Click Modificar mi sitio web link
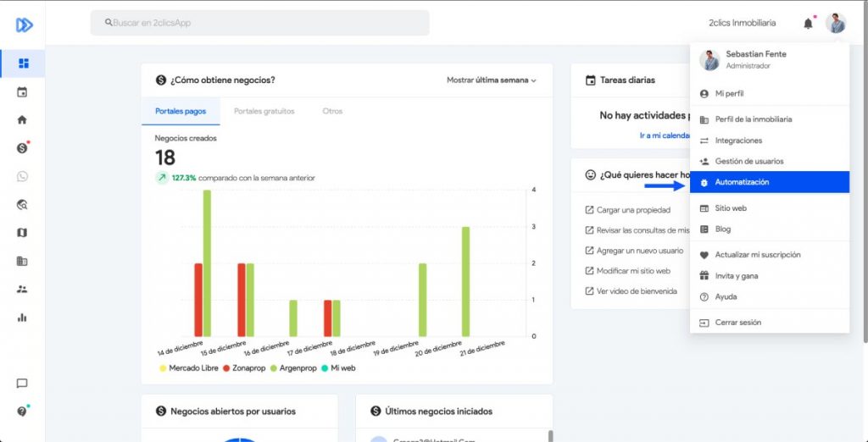Viewport: 868px width, 442px height. click(628, 271)
